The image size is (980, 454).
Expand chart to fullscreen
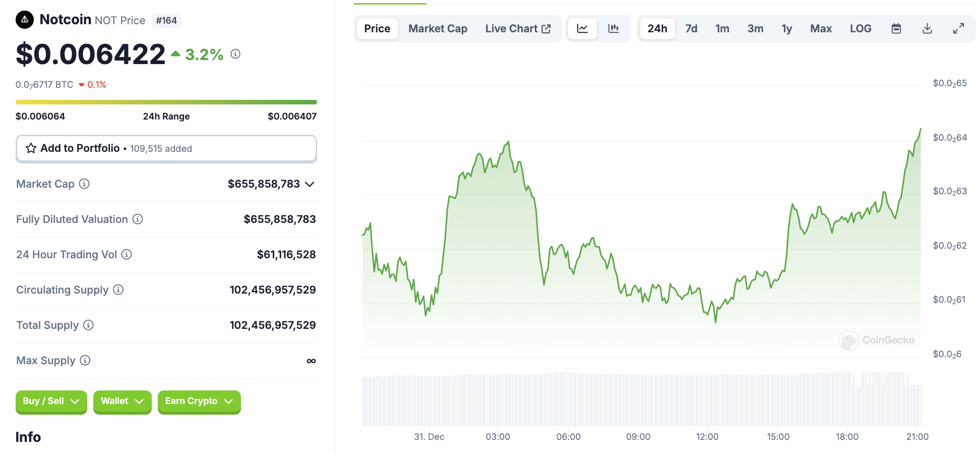pos(958,29)
